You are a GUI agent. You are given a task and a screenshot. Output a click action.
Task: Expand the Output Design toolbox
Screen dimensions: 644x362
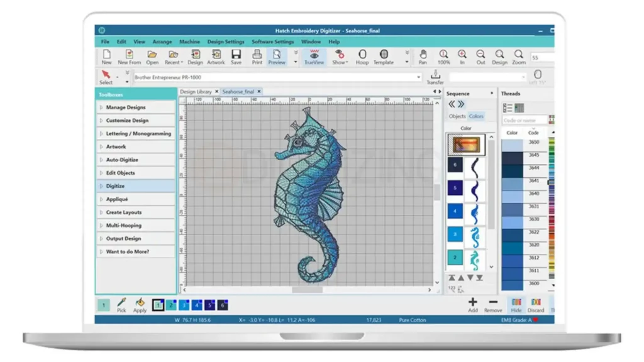136,238
